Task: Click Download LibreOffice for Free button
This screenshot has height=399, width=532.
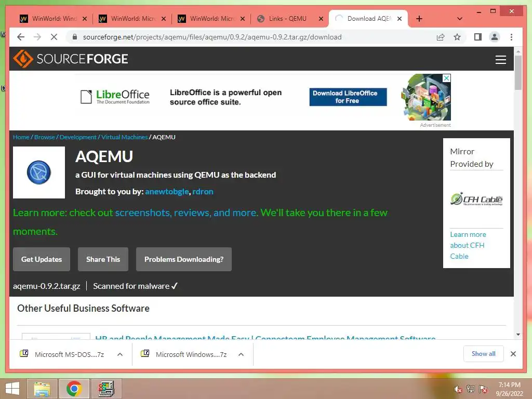Action: coord(348,97)
